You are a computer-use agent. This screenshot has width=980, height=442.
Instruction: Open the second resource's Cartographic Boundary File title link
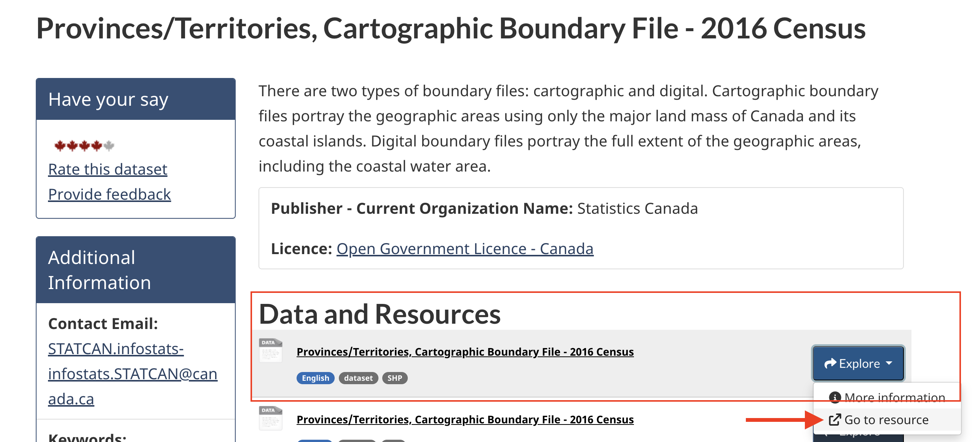point(465,420)
